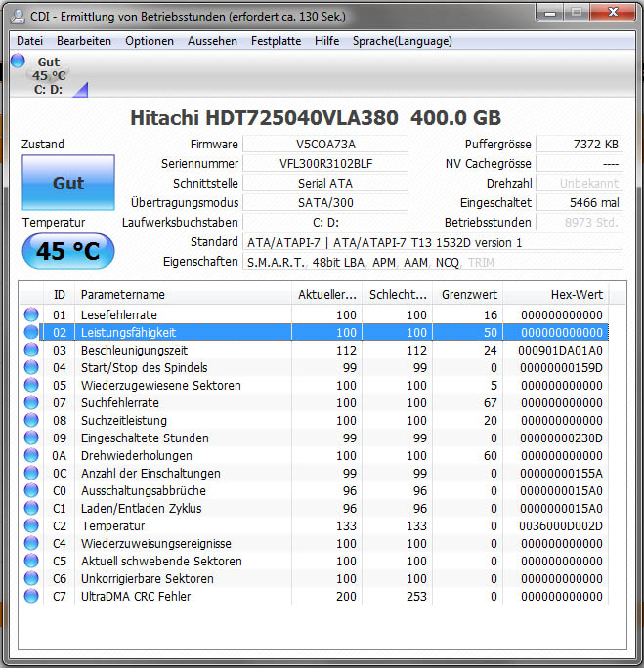The image size is (644, 668).
Task: Click the Schnittstelle field Serial ATA
Action: tap(325, 184)
